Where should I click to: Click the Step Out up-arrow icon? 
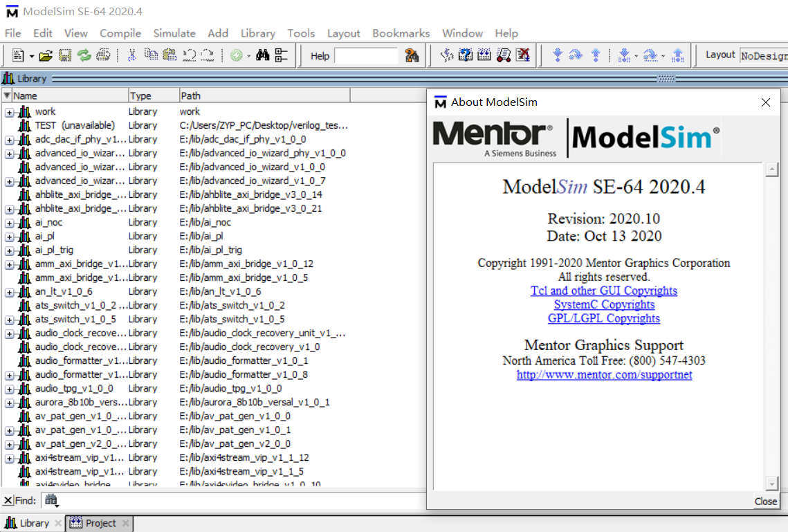click(x=596, y=55)
